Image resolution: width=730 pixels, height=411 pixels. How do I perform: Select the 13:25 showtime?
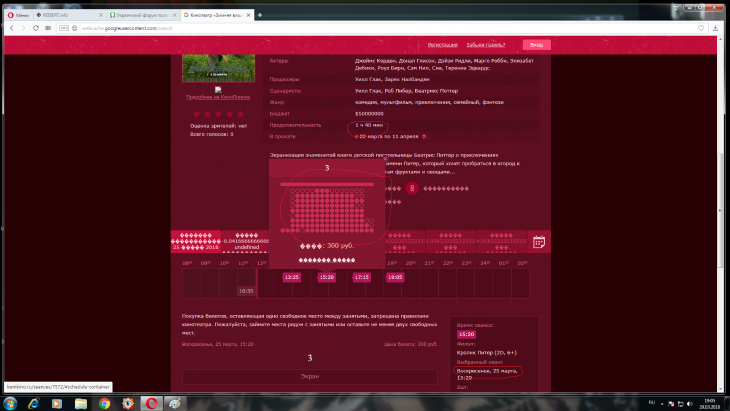(x=292, y=277)
